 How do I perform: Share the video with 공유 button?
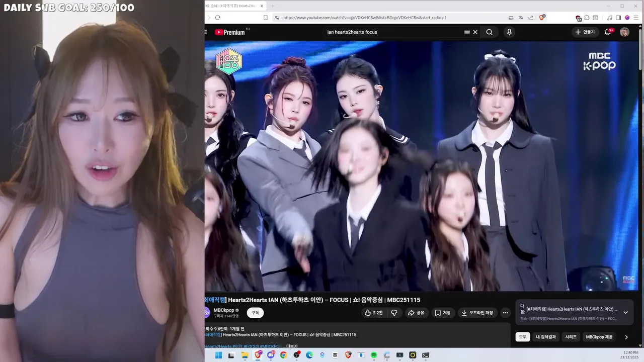point(416,313)
